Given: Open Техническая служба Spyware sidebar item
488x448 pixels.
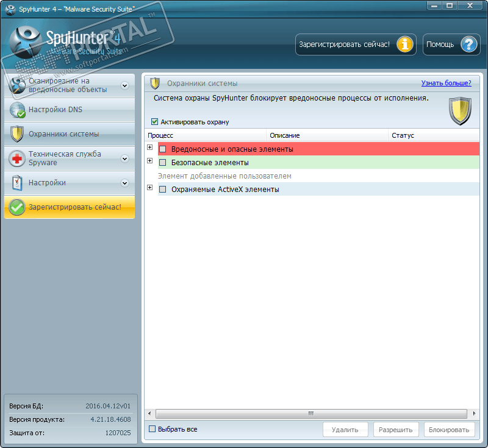Looking at the screenshot, I should click(x=70, y=158).
